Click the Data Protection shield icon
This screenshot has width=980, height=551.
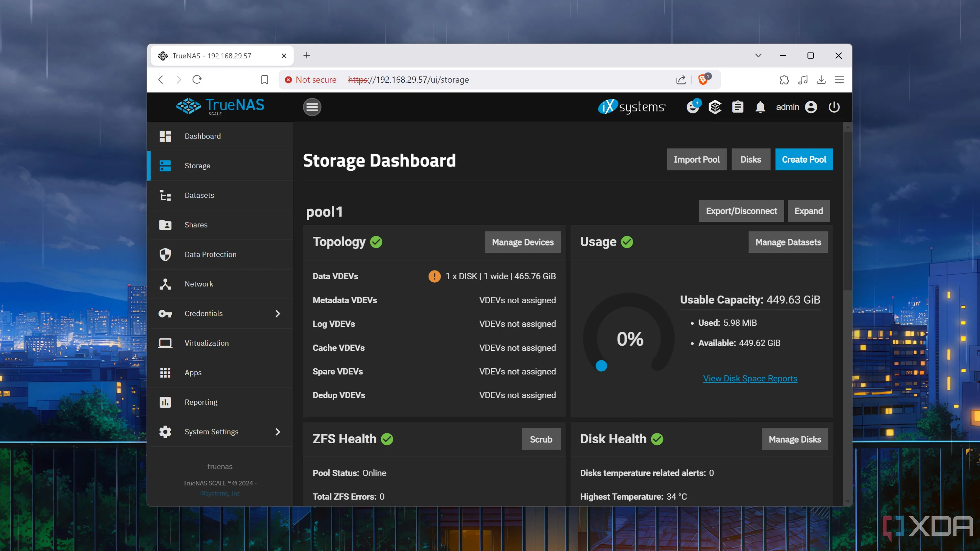click(165, 254)
